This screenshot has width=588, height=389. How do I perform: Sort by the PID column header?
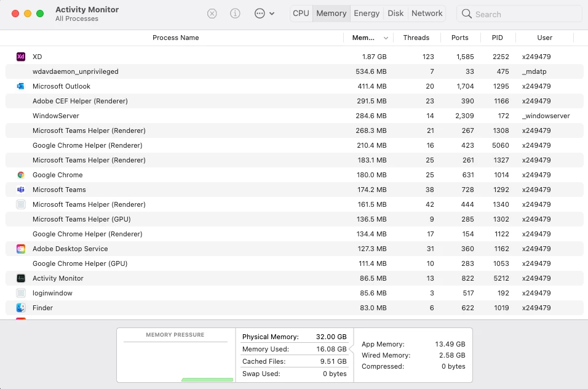point(497,38)
